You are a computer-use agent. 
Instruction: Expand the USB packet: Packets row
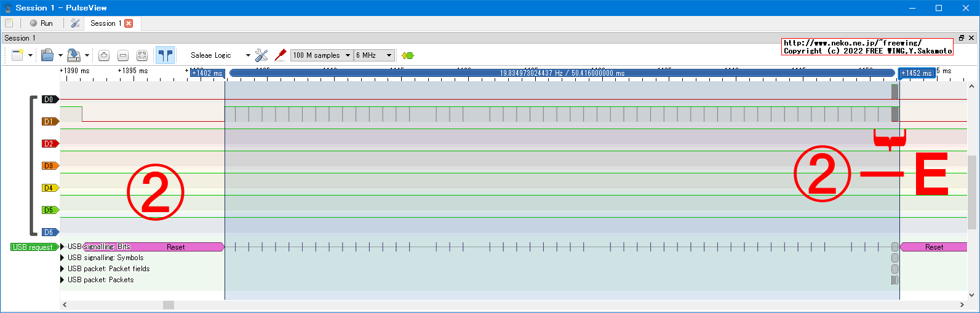click(63, 280)
